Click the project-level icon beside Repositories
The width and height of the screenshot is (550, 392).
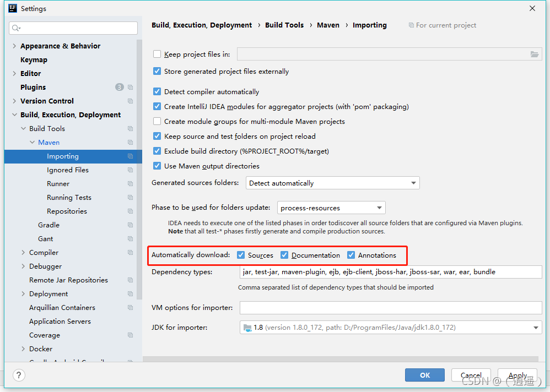[x=131, y=211]
